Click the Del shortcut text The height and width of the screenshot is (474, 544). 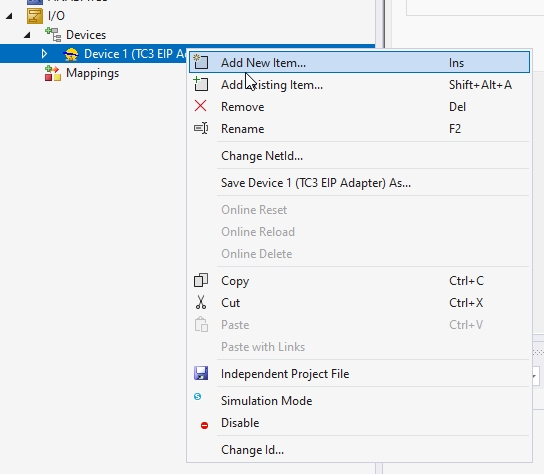click(457, 107)
